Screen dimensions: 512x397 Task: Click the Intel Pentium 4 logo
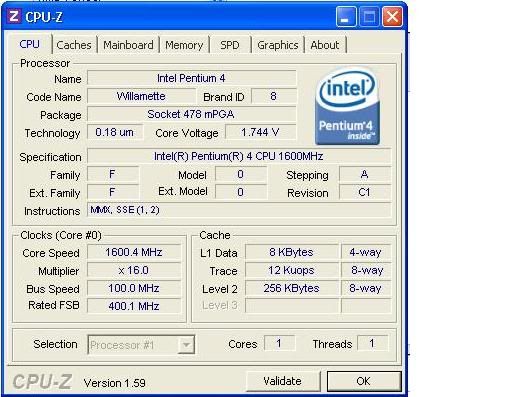pyautogui.click(x=347, y=107)
